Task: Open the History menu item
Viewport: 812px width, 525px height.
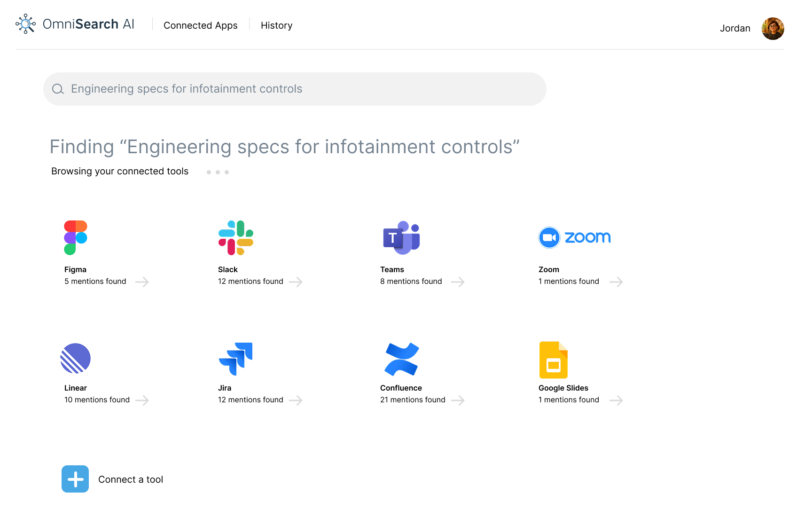Action: (277, 25)
